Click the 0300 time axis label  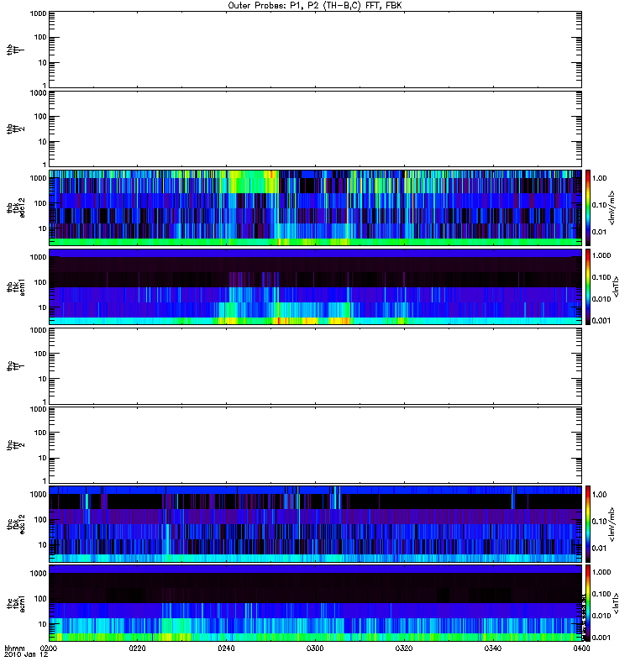pyautogui.click(x=315, y=648)
